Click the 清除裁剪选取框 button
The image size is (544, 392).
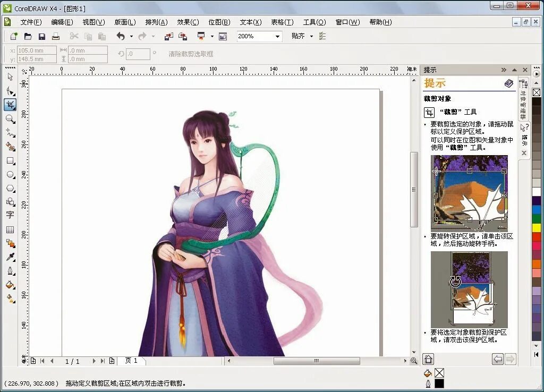191,54
